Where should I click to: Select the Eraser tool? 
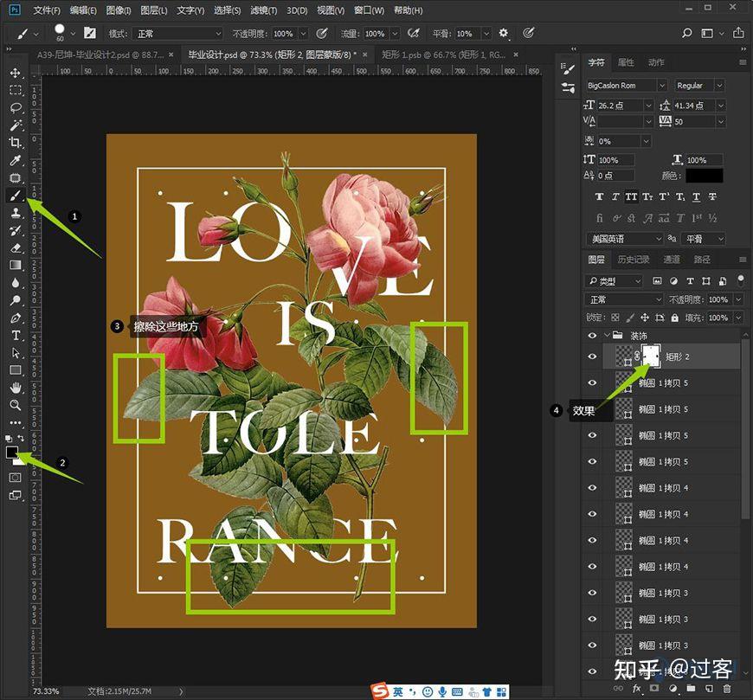click(16, 247)
